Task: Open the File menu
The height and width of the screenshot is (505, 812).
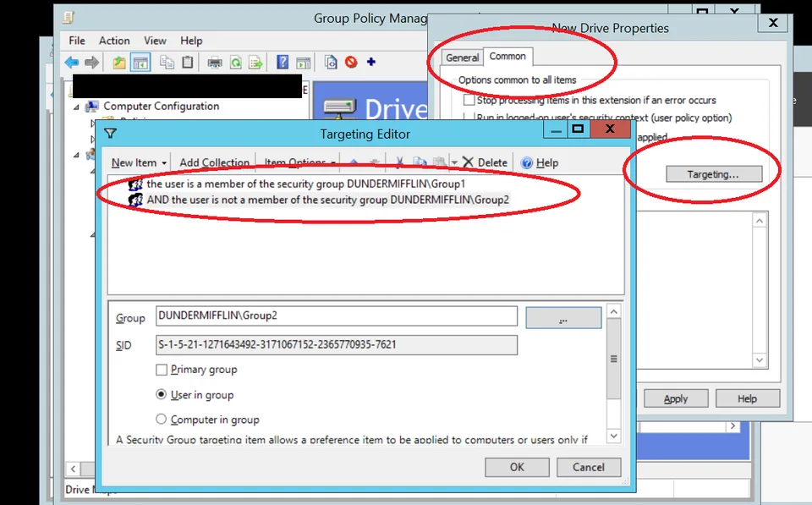Action: pyautogui.click(x=77, y=41)
